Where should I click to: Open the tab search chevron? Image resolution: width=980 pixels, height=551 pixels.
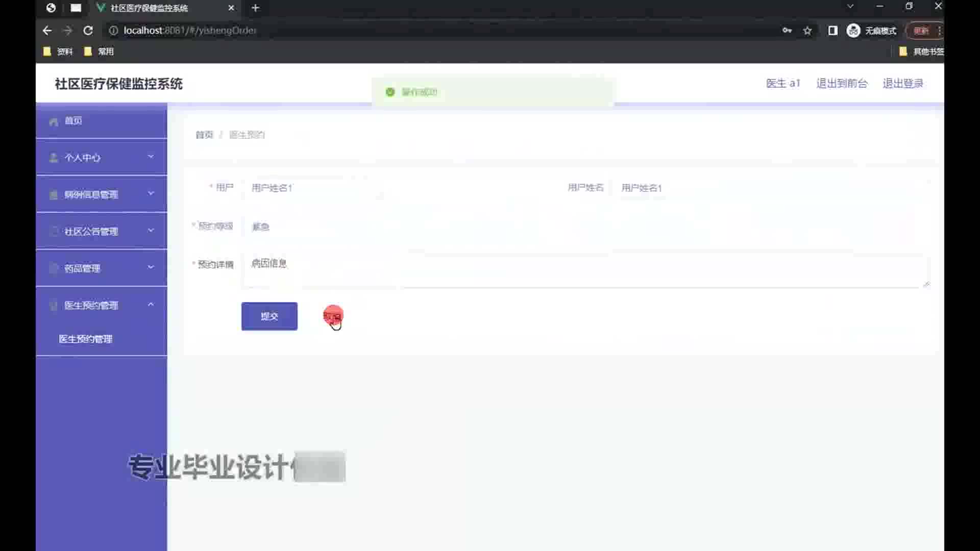(850, 7)
